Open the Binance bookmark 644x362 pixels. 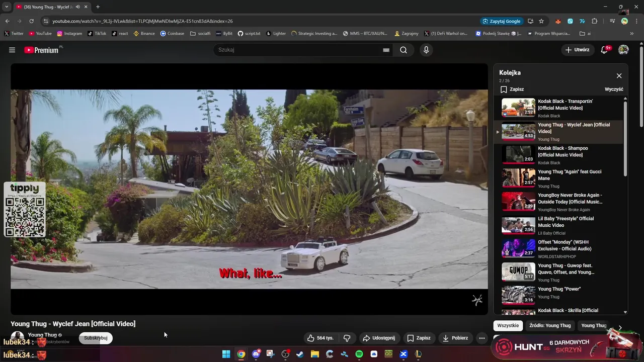coord(144,34)
